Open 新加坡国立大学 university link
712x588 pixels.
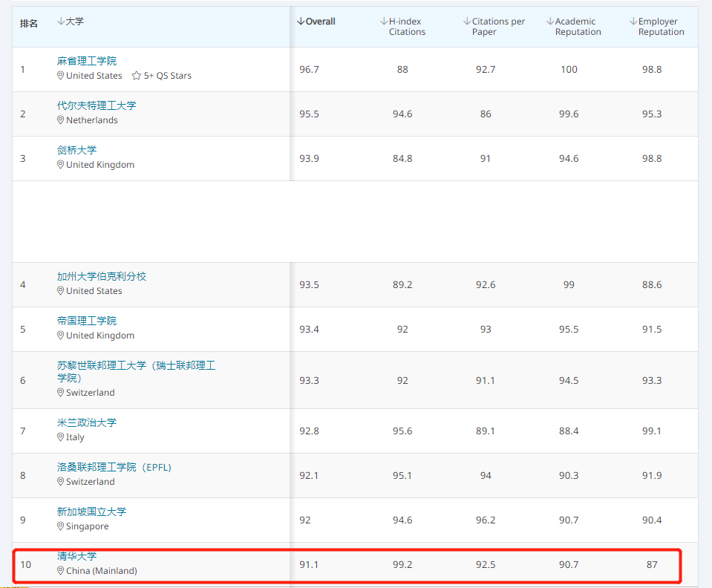pyautogui.click(x=92, y=512)
